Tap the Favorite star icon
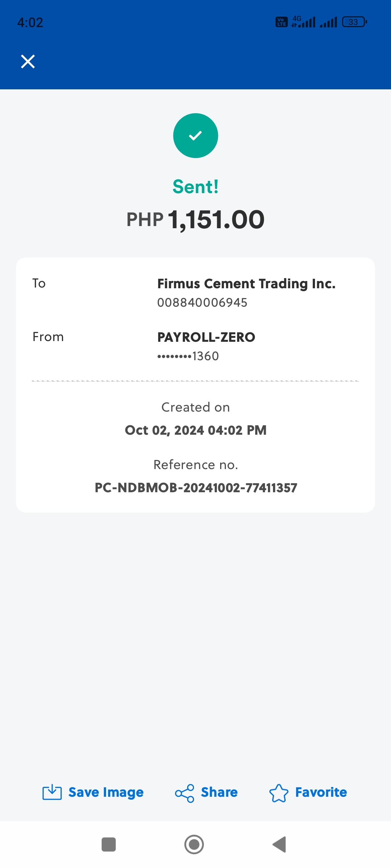This screenshot has width=391, height=868. point(279,793)
